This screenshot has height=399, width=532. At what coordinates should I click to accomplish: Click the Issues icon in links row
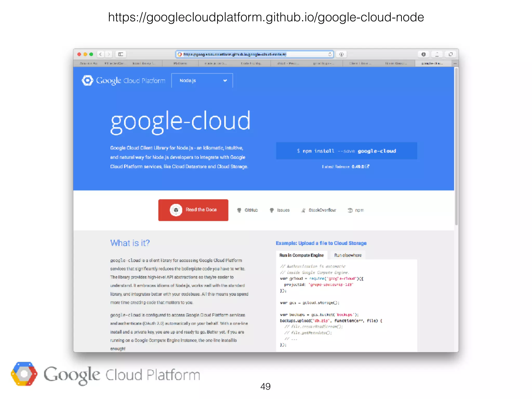coord(272,210)
